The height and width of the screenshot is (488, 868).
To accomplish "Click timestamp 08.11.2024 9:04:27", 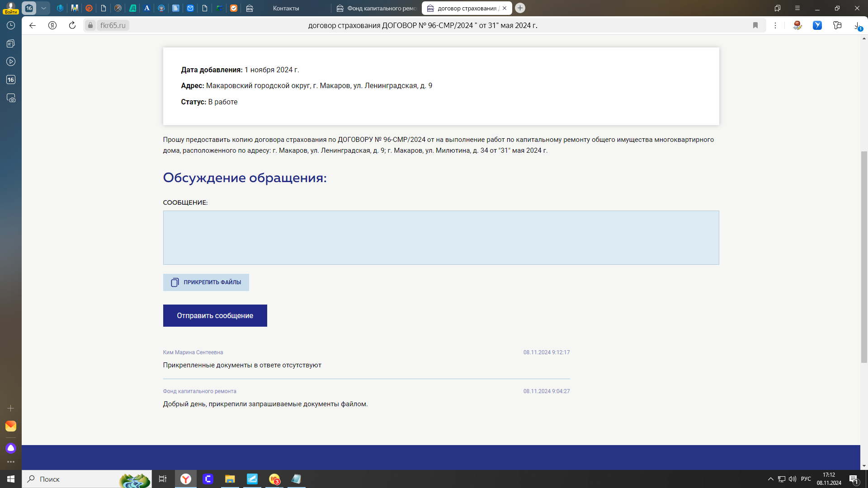I will [547, 391].
